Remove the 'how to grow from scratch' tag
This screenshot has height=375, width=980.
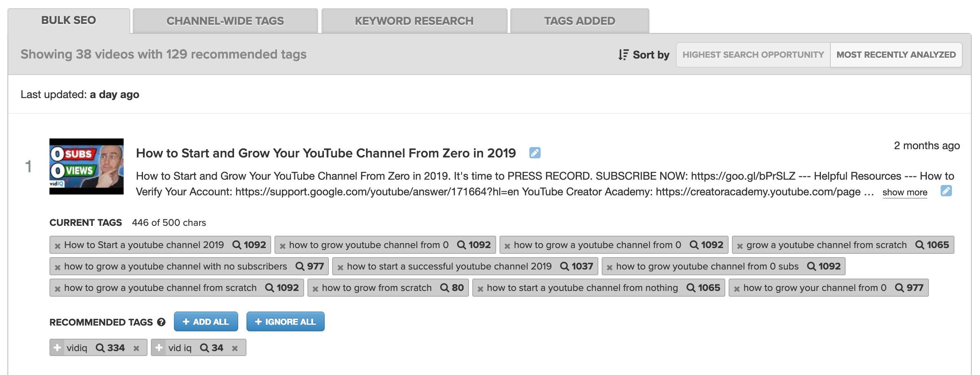point(315,289)
